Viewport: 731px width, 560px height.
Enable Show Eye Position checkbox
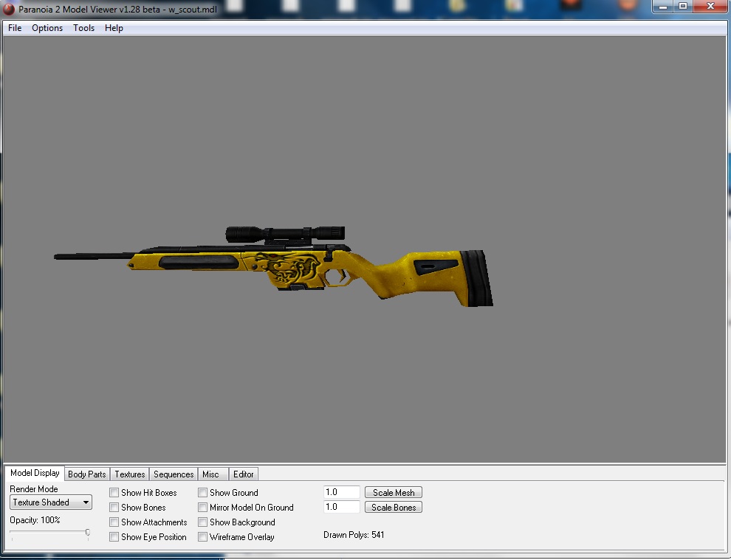[114, 537]
